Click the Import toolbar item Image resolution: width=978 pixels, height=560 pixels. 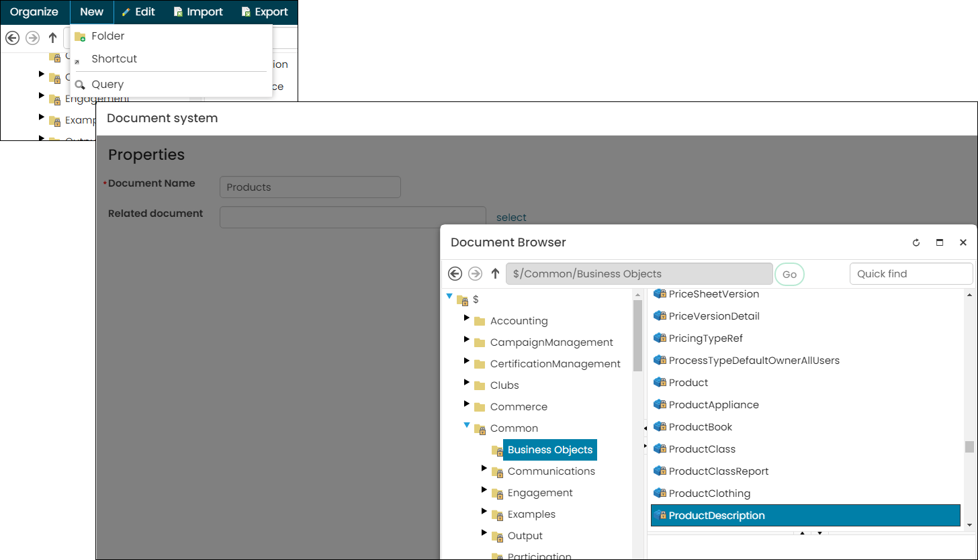click(x=198, y=12)
